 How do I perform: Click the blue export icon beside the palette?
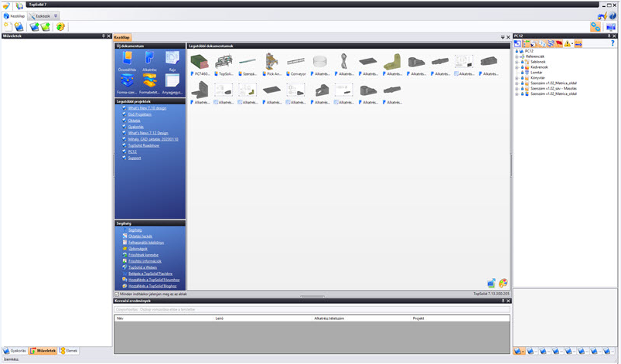click(x=491, y=283)
